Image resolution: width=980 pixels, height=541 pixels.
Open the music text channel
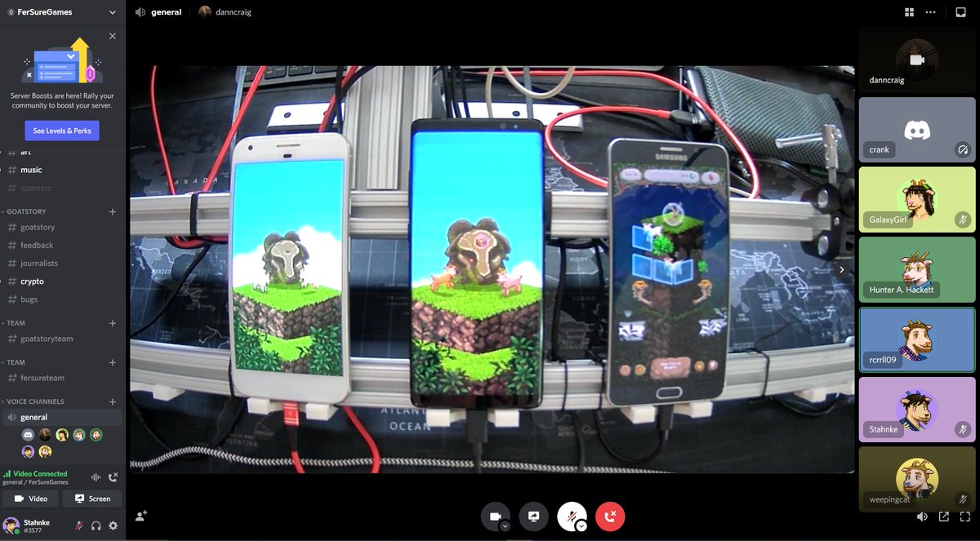coord(63,170)
